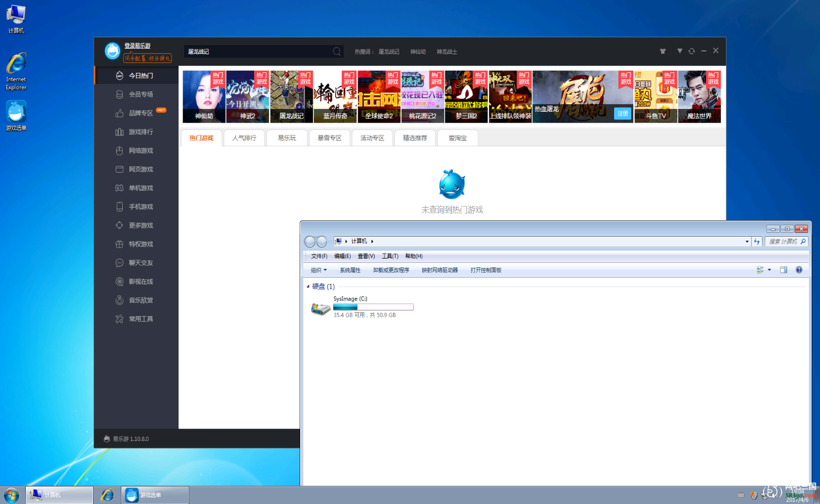Open the 神仙劫 game thumbnail
This screenshot has height=504, width=820.
coord(204,96)
